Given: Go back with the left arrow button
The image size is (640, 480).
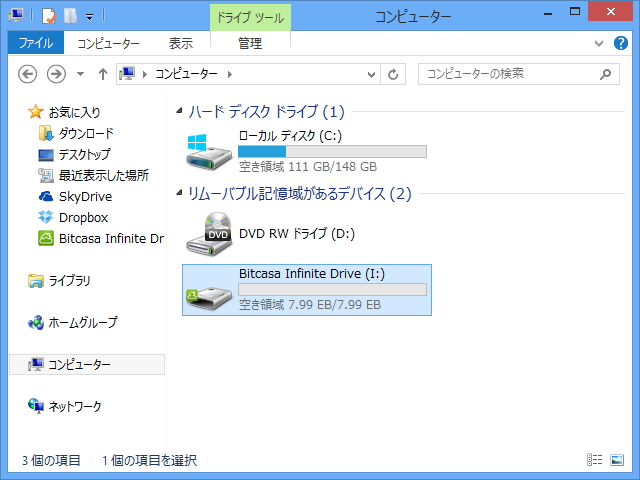Looking at the screenshot, I should [x=27, y=74].
